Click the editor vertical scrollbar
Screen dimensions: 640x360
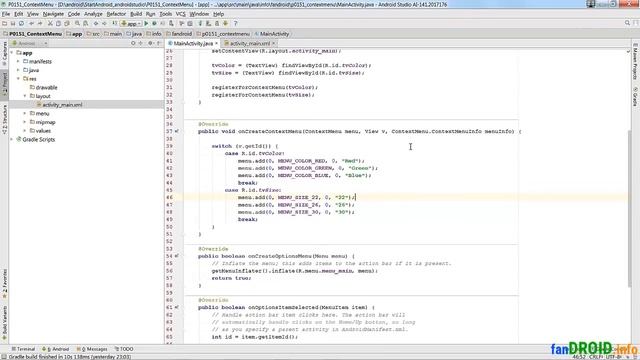point(629,208)
